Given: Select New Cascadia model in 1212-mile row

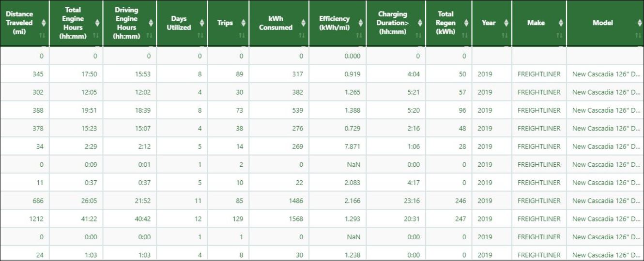Looking at the screenshot, I should pos(605,219).
